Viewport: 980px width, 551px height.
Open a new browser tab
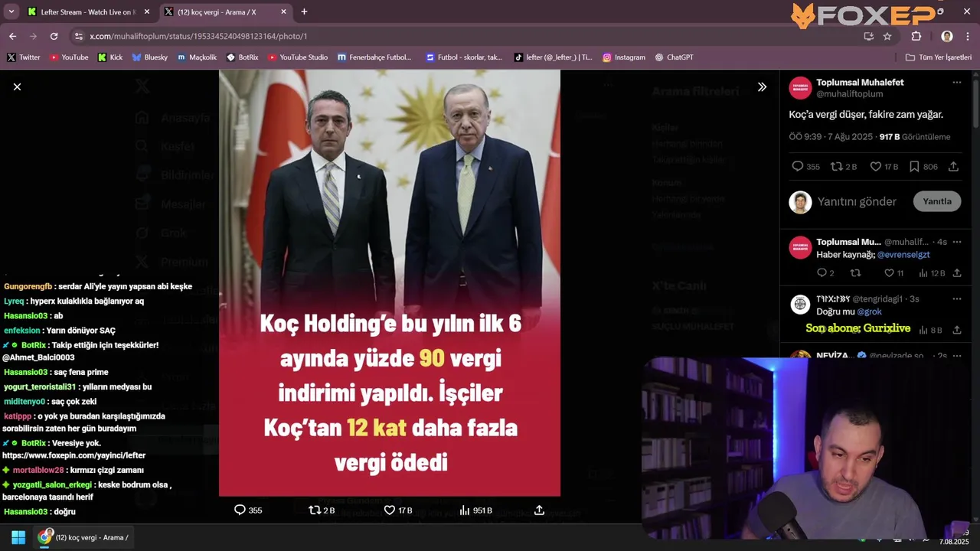tap(304, 12)
